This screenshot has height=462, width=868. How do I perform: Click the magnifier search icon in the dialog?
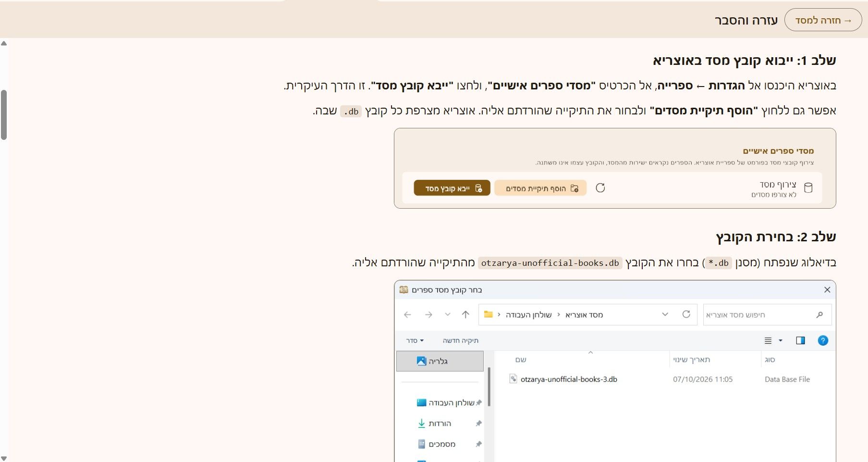tap(819, 315)
